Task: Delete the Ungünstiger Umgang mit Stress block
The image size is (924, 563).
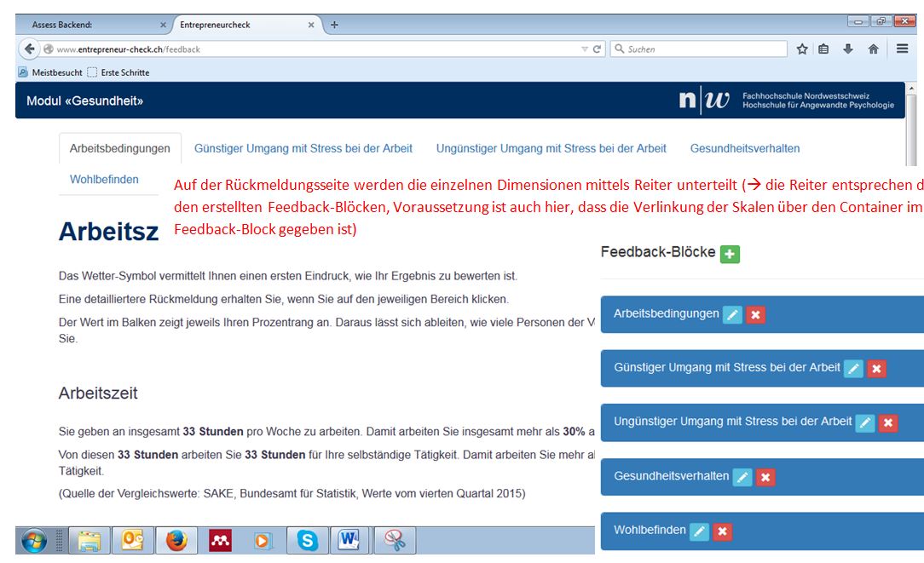Action: point(888,422)
